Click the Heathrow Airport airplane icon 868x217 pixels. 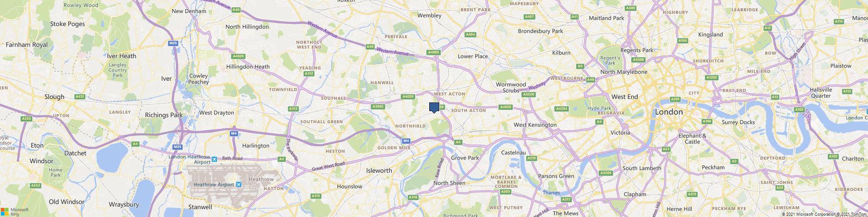239,184
